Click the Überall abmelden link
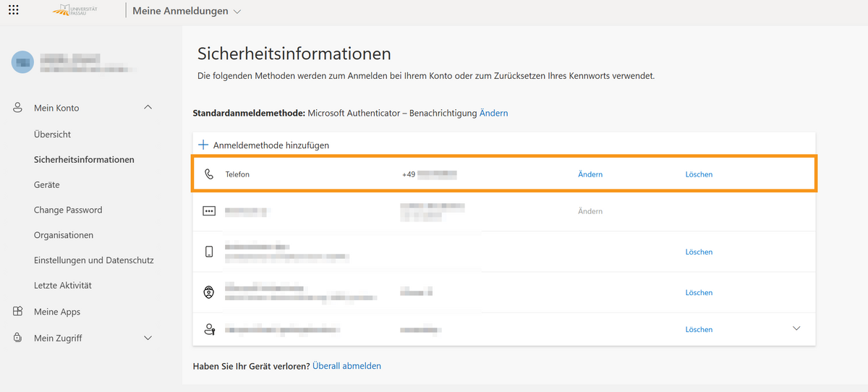The width and height of the screenshot is (868, 392). [346, 366]
